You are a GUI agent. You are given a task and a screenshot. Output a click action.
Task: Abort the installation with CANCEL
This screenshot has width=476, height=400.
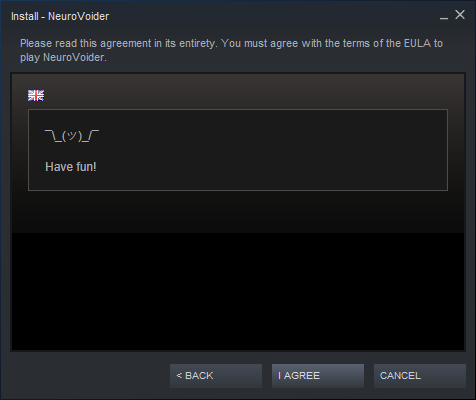pos(420,376)
